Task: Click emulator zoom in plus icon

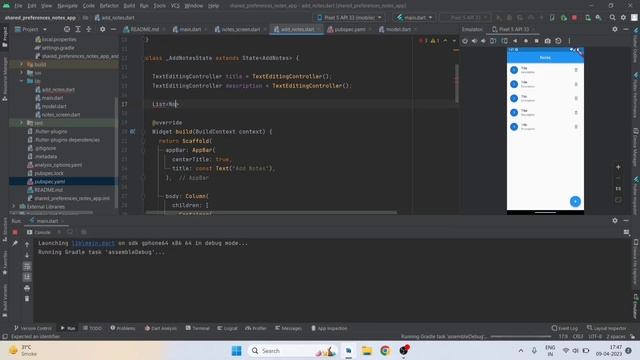Action: click(618, 167)
